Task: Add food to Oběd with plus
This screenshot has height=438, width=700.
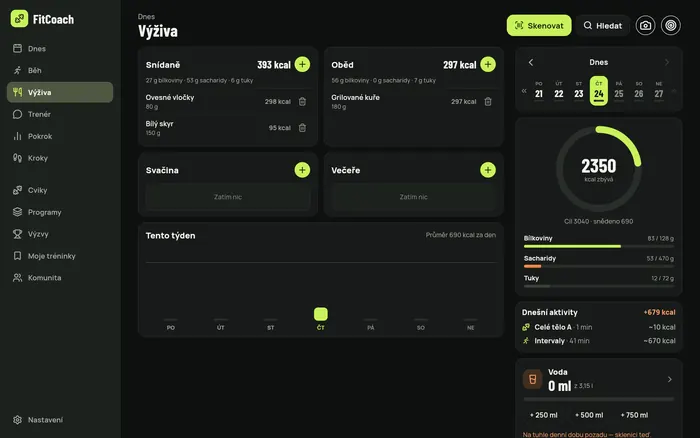Action: [488, 64]
